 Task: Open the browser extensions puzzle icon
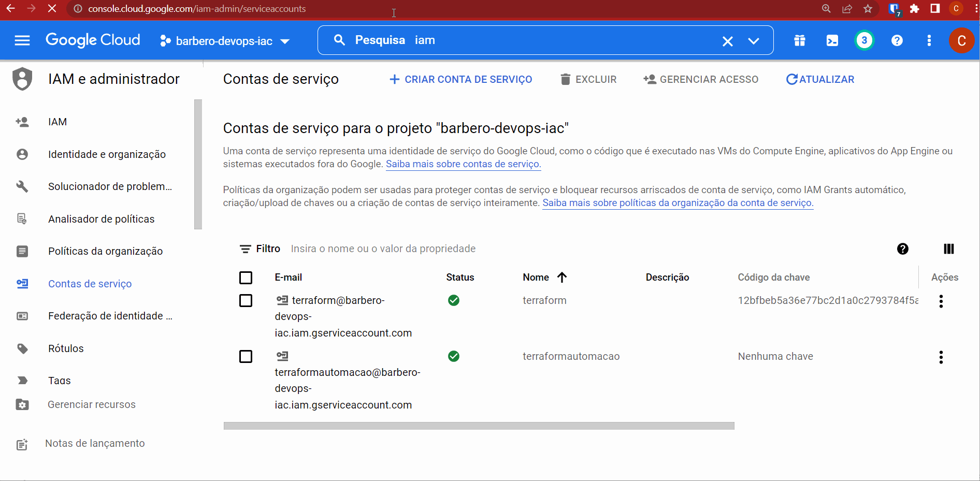coord(915,9)
